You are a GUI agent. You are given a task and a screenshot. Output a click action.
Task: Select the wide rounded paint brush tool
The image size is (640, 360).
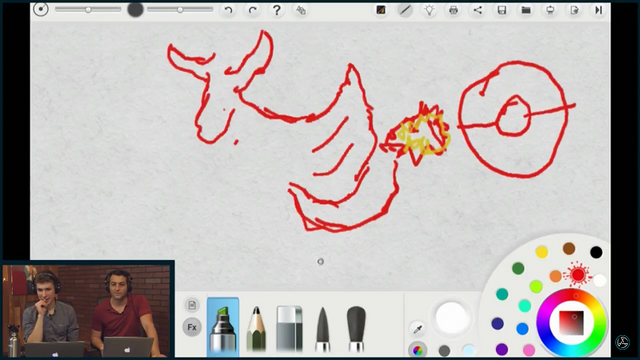(356, 329)
